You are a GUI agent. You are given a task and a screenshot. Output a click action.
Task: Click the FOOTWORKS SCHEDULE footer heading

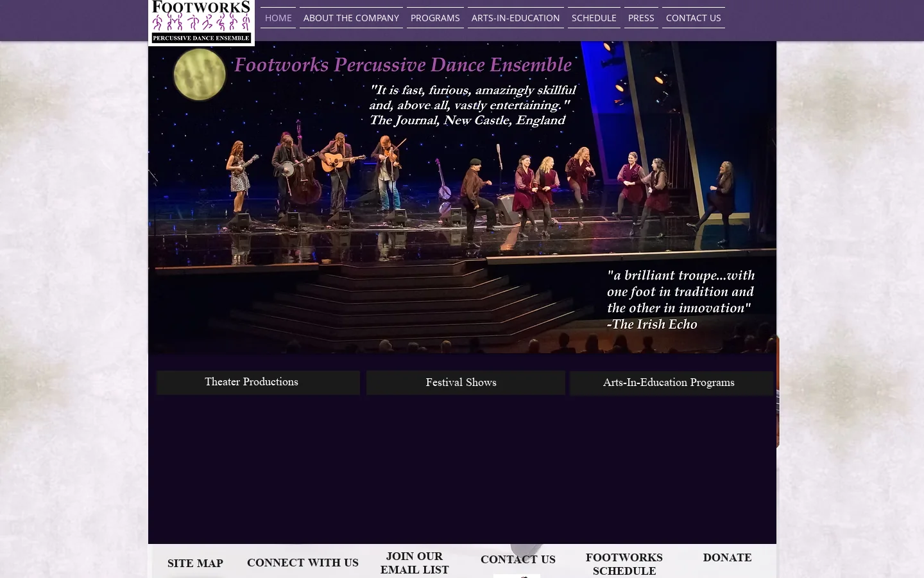pos(624,564)
